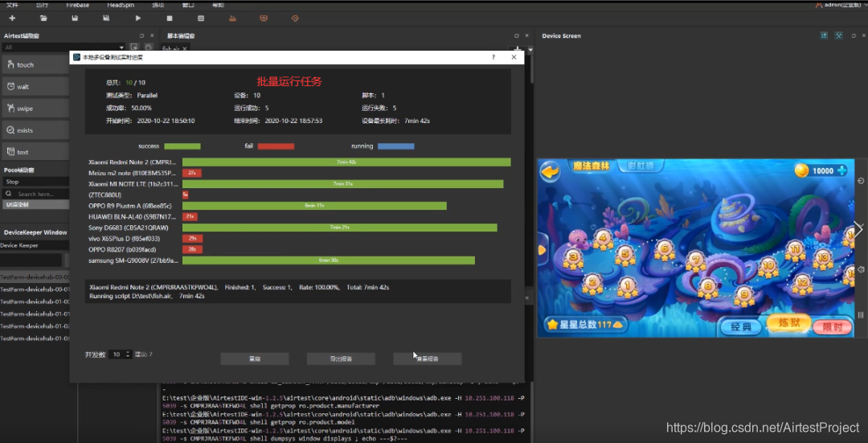Open the All filter dropdown in Airtest panel
This screenshot has height=443, width=868.
click(63, 47)
